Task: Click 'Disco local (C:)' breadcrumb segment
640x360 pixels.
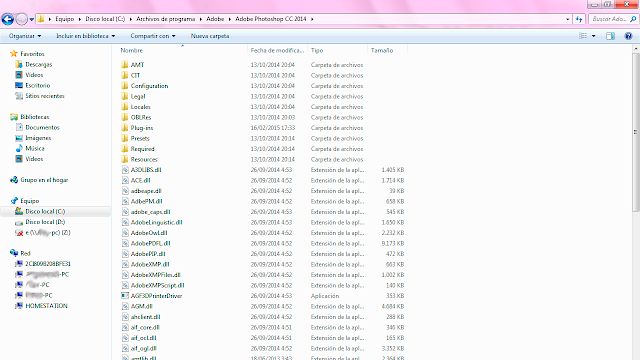Action: 105,19
